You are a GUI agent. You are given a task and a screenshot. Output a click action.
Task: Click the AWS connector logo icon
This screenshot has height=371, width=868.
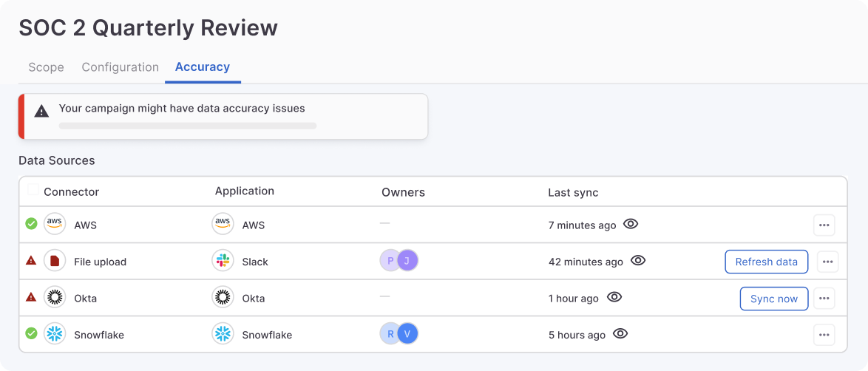click(x=55, y=225)
